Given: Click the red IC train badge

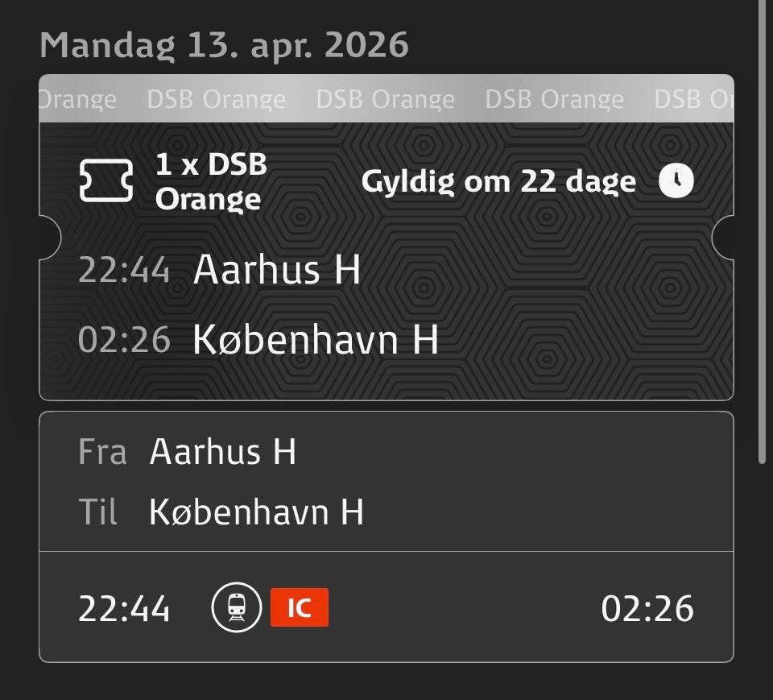Looking at the screenshot, I should [x=300, y=607].
